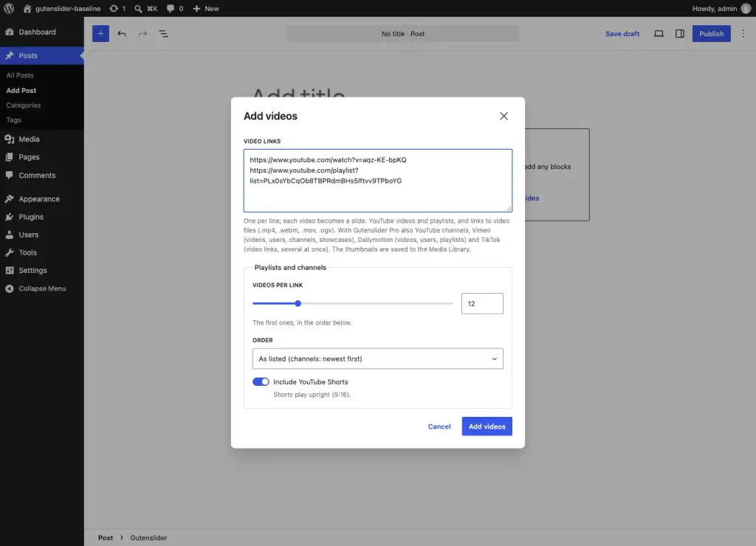Open the block inserter plus button
This screenshot has width=756, height=546.
100,33
